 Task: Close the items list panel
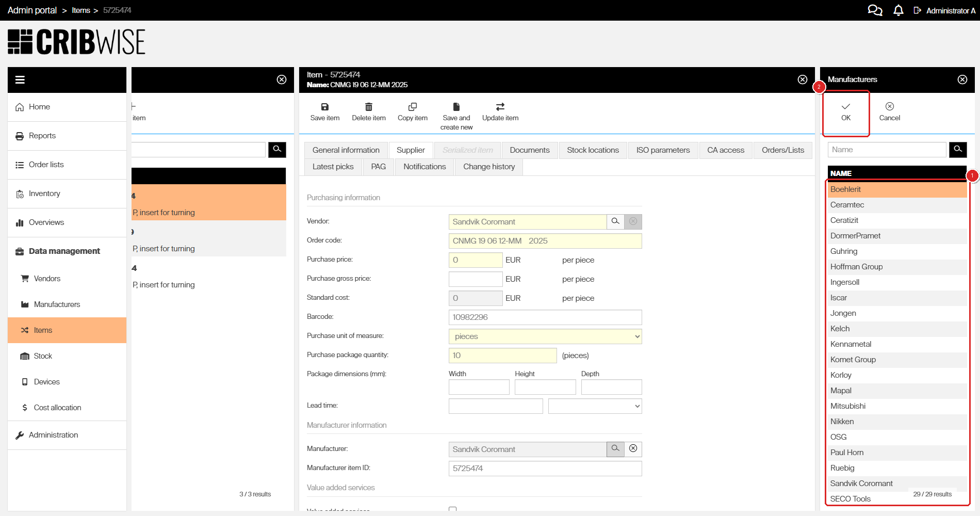coord(282,79)
